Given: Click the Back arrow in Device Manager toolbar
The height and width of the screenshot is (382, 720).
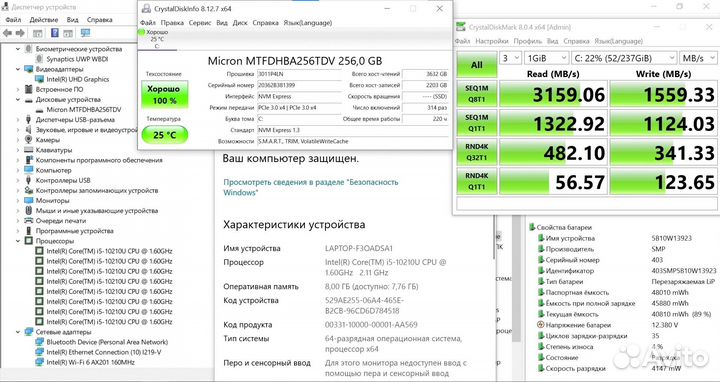Looking at the screenshot, I should point(7,33).
